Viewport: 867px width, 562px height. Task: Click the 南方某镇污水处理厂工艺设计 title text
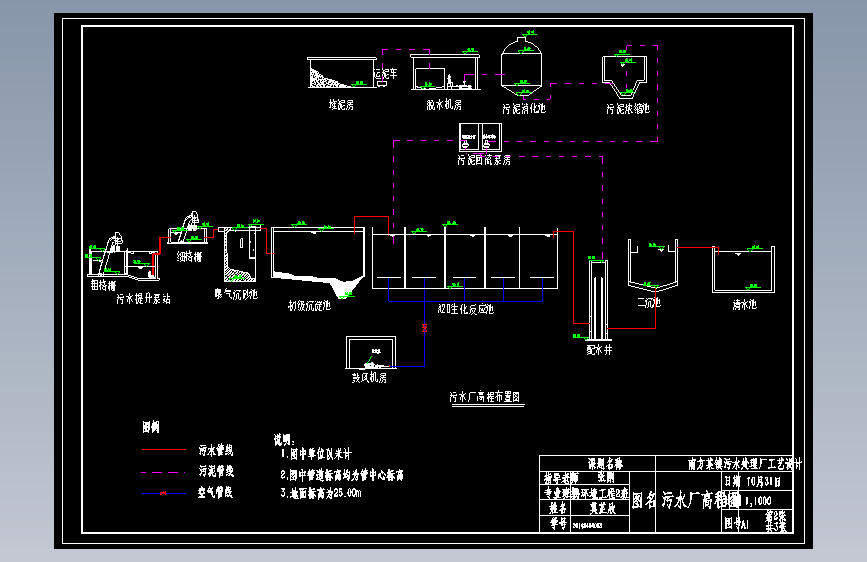tap(744, 464)
